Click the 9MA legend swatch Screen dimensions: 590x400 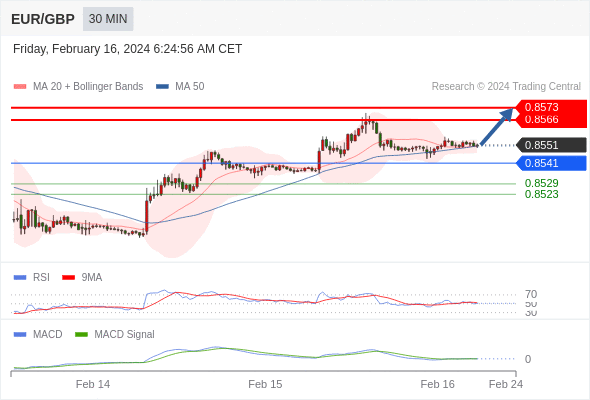68,278
